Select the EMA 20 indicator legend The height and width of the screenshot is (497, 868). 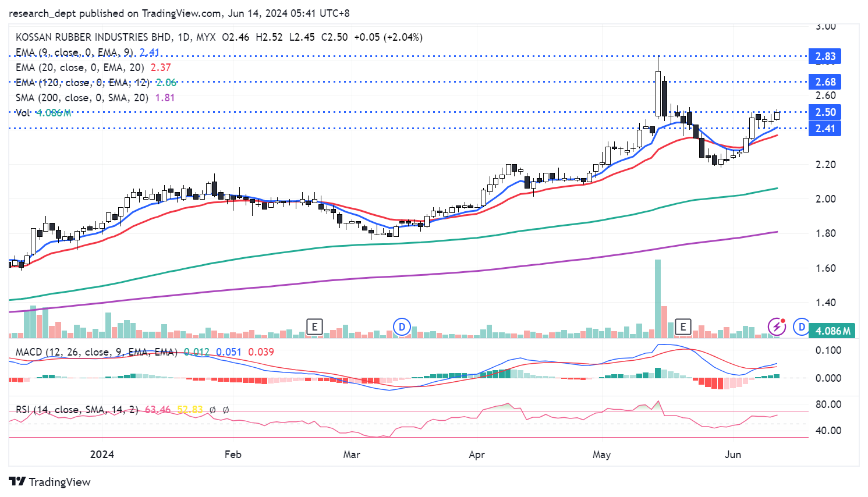click(80, 68)
